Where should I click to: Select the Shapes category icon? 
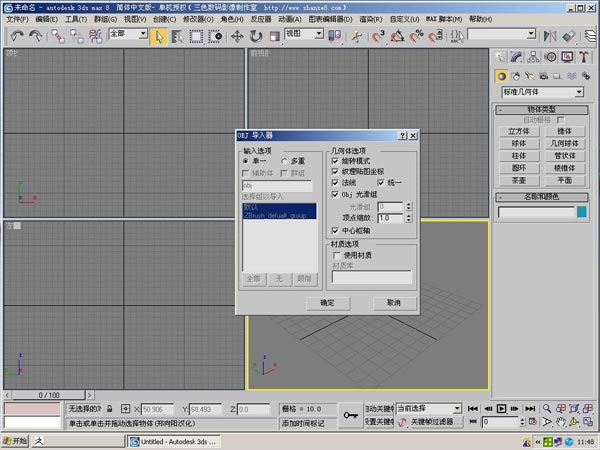(x=516, y=76)
